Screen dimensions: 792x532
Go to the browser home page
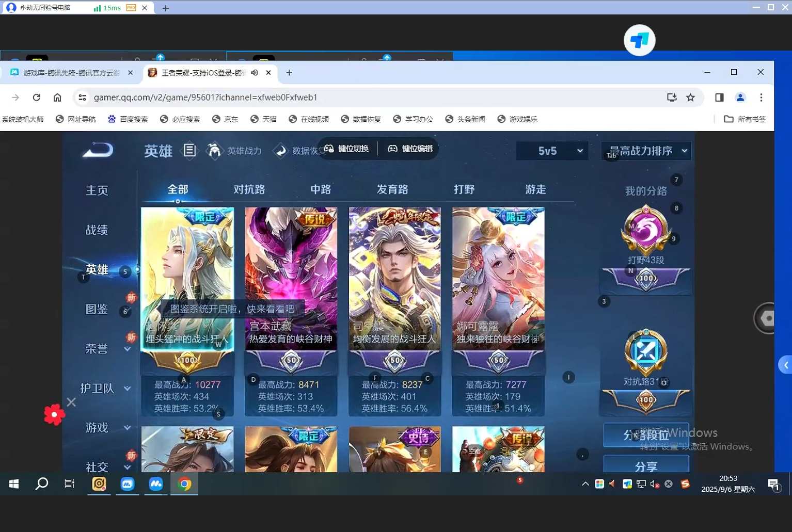(57, 98)
